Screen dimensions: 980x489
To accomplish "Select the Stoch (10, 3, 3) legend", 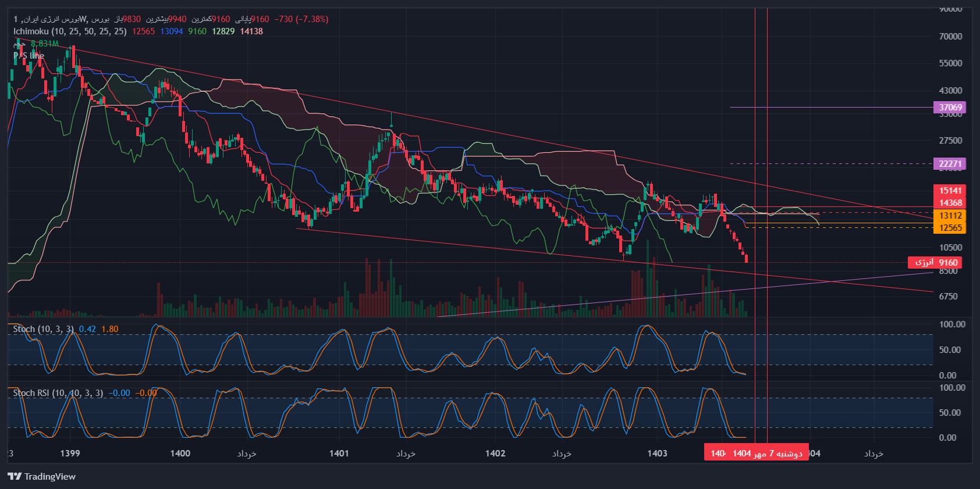I will pyautogui.click(x=44, y=329).
